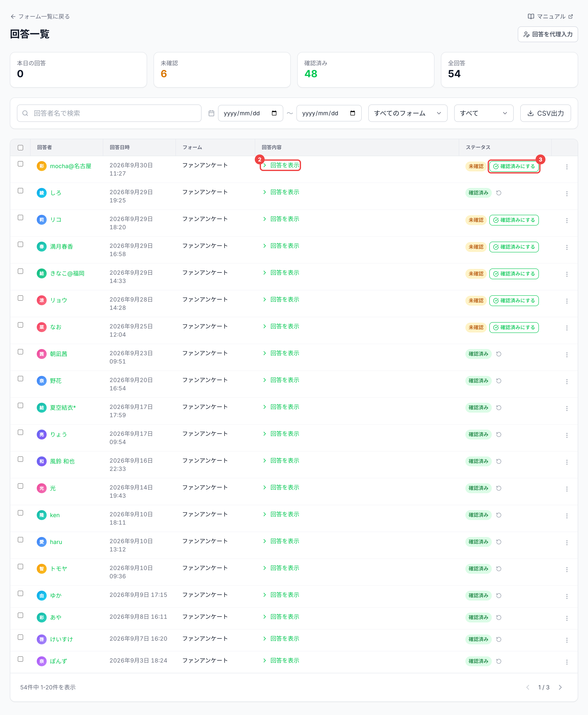
Task: Revert 光 status with undo icon
Action: coord(499,488)
